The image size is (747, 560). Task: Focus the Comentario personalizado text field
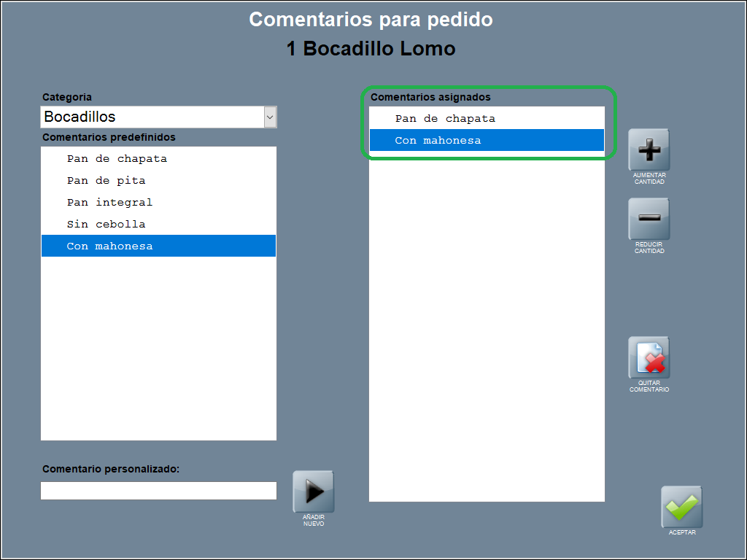[x=158, y=491]
